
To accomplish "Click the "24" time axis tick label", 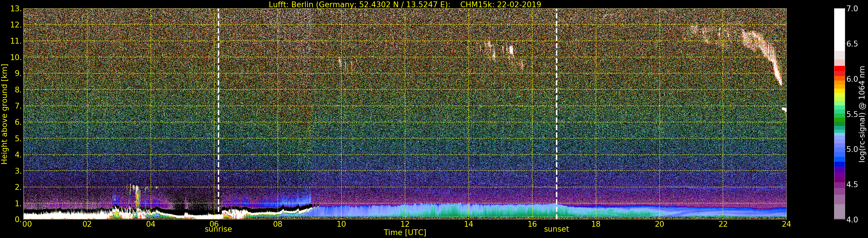I will [x=786, y=224].
